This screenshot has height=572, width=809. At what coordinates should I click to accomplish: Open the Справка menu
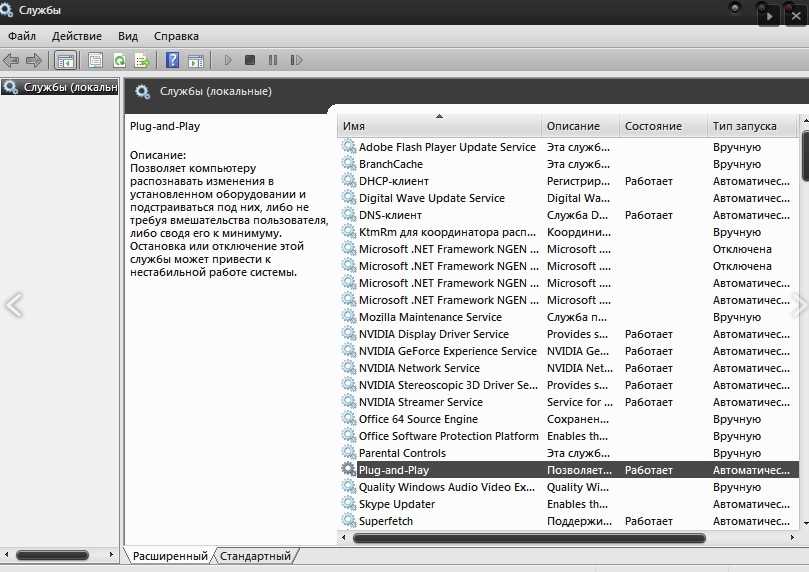(176, 36)
